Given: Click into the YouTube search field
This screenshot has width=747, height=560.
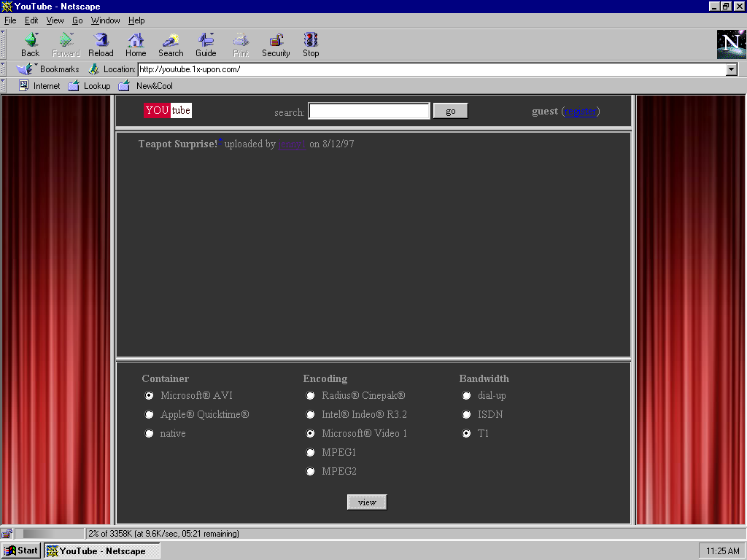Looking at the screenshot, I should click(369, 111).
